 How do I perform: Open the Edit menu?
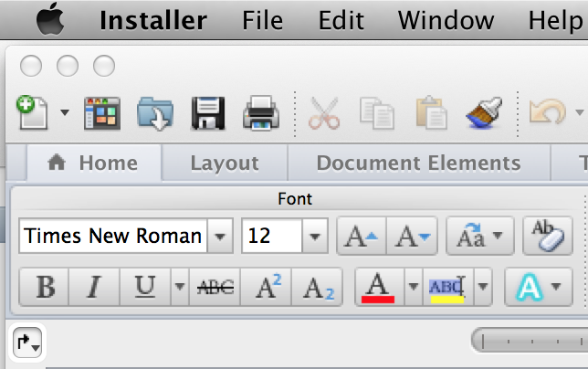341,20
